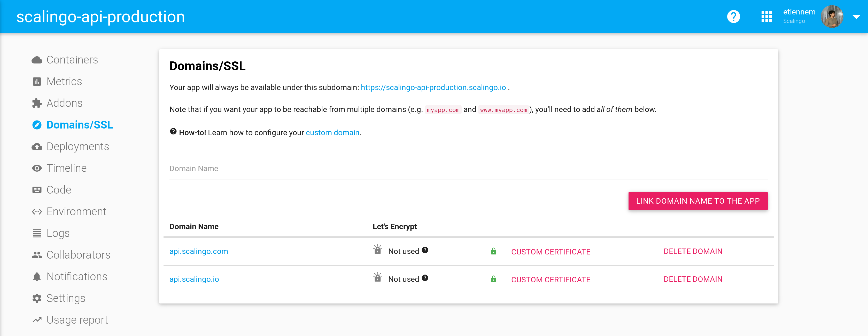Click the Collaborators people icon
The image size is (868, 336).
pos(37,255)
